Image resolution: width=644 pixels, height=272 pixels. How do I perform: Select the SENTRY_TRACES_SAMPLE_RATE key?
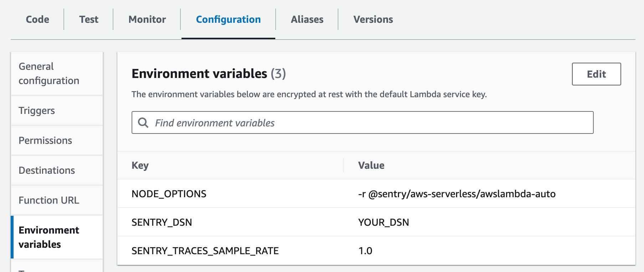pos(205,251)
